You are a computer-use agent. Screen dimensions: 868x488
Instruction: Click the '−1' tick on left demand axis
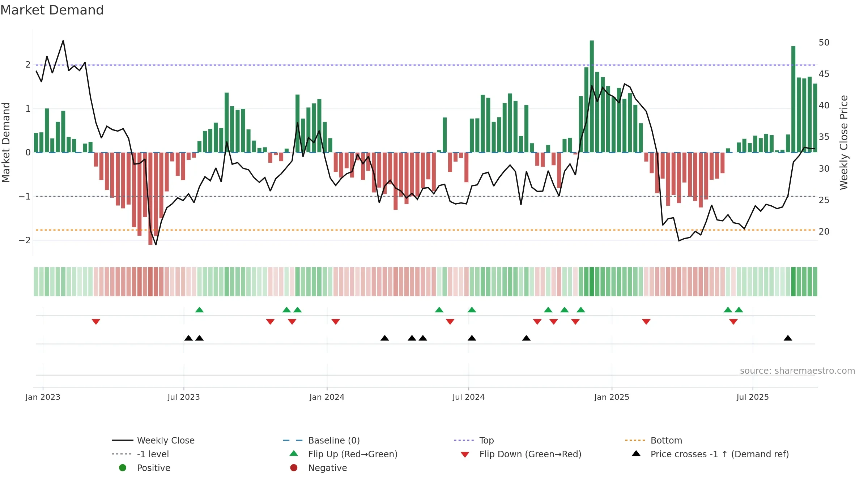click(25, 196)
